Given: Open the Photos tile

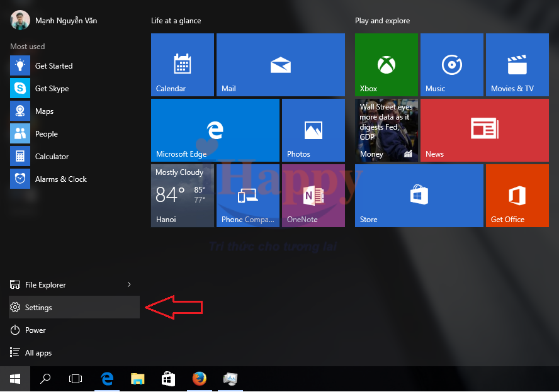Looking at the screenshot, I should click(313, 130).
